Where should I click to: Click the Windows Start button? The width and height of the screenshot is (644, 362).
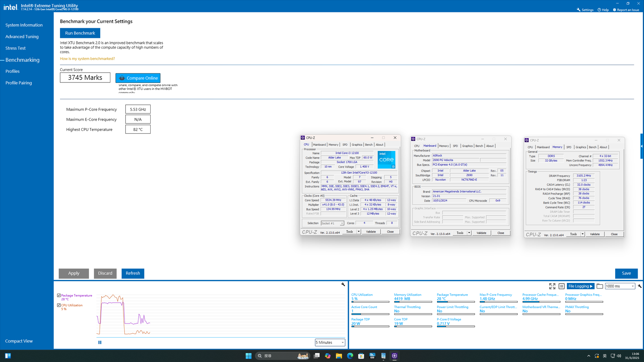(x=249, y=356)
